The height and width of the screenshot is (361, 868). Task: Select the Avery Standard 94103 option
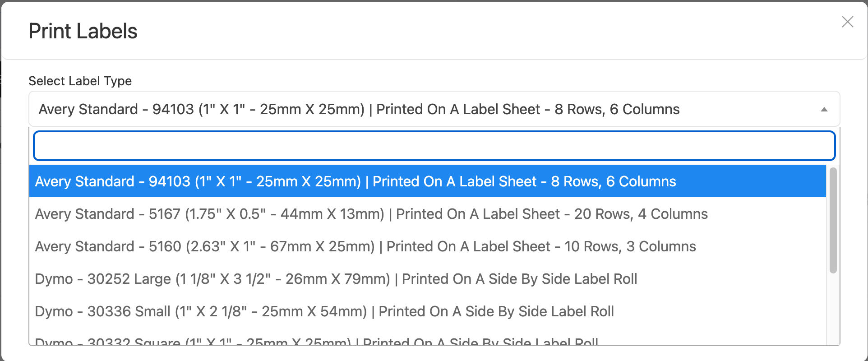[355, 181]
